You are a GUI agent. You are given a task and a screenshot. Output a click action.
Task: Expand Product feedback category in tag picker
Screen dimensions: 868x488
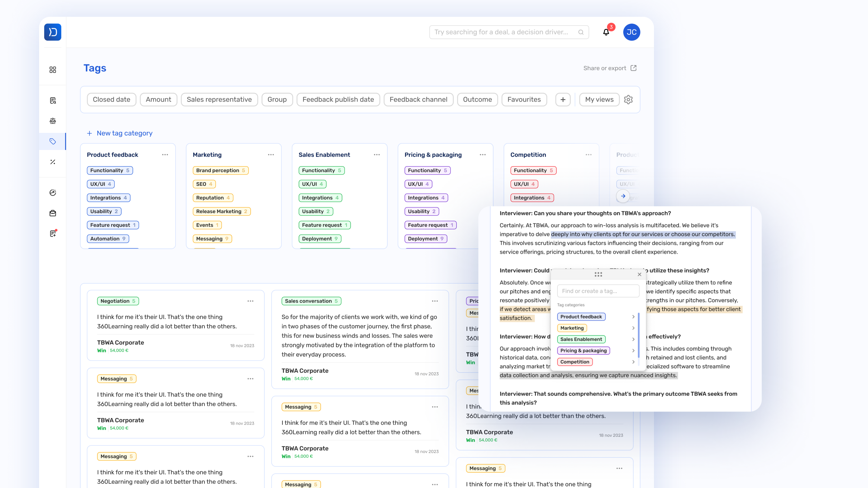point(633,317)
